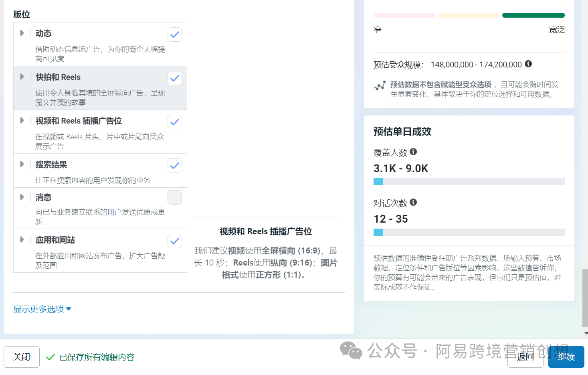Click the 对话次数 estimate bar
Viewport: 588px width, 375px height.
469,232
